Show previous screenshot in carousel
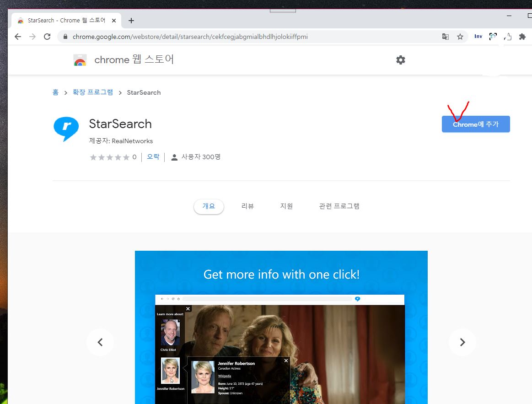532x404 pixels. click(x=100, y=342)
